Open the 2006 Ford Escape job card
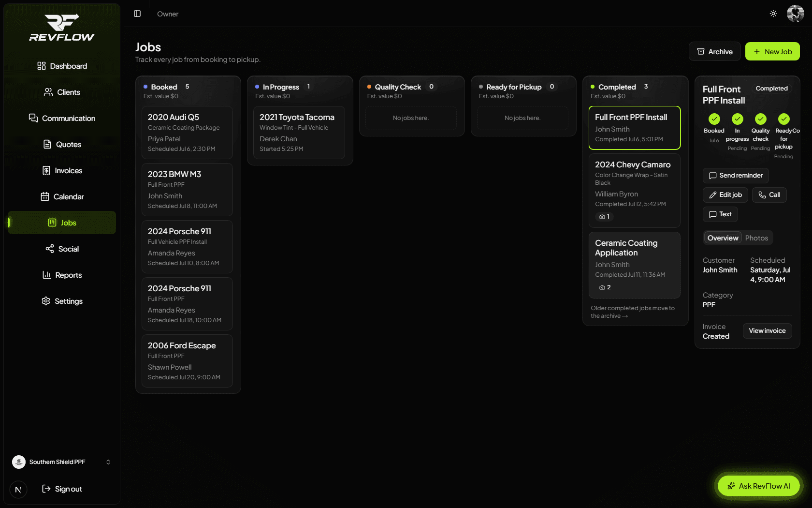 187,361
